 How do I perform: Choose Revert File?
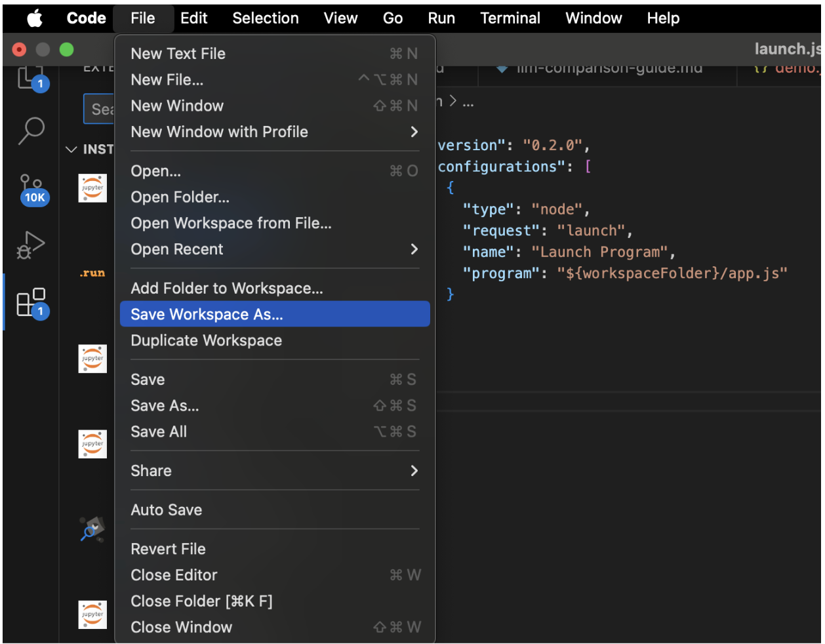tap(275, 549)
